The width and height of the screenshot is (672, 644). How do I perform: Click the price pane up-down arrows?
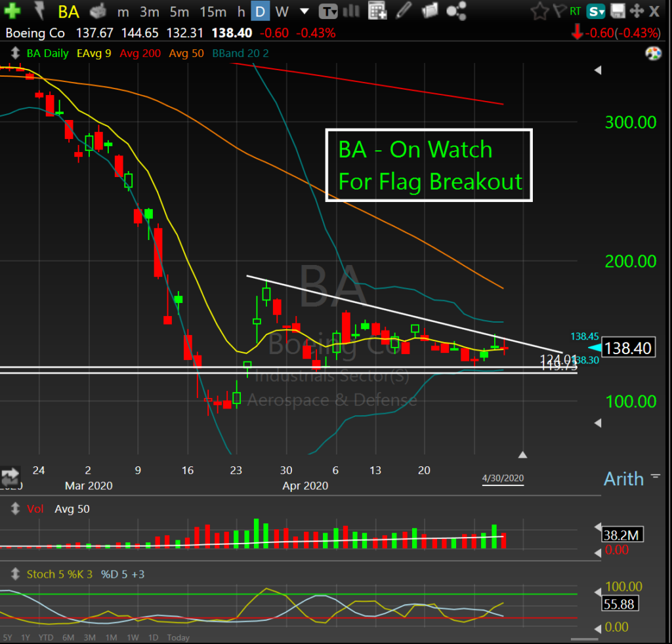[x=15, y=53]
